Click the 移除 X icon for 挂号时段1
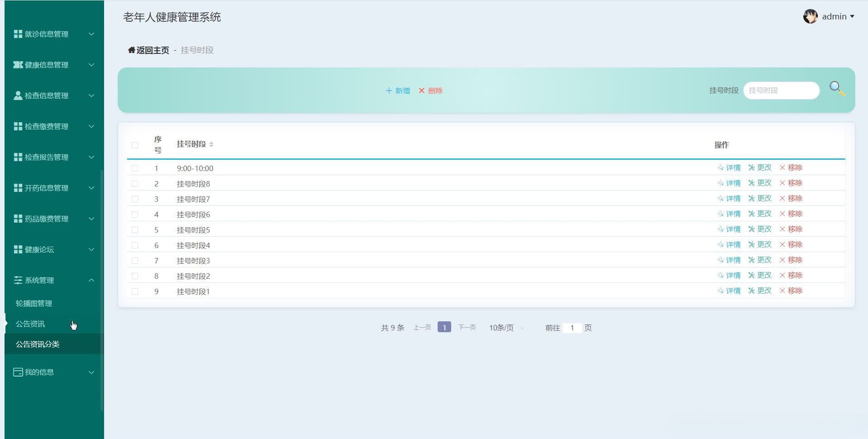The height and width of the screenshot is (439, 868). tap(782, 291)
